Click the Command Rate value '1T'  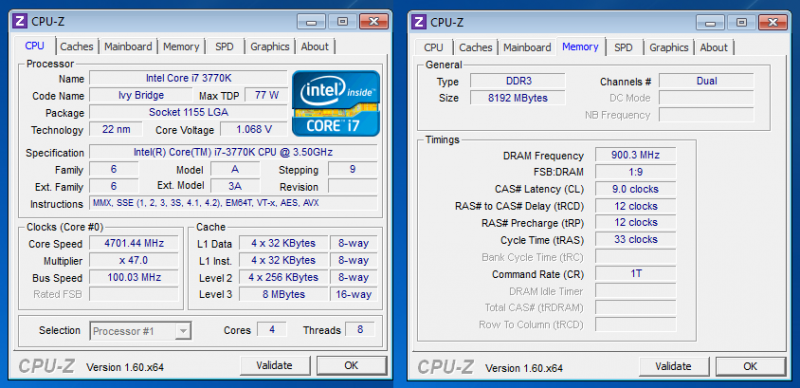point(635,274)
